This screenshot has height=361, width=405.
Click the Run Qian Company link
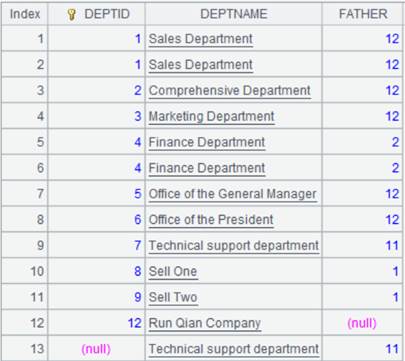coord(205,323)
